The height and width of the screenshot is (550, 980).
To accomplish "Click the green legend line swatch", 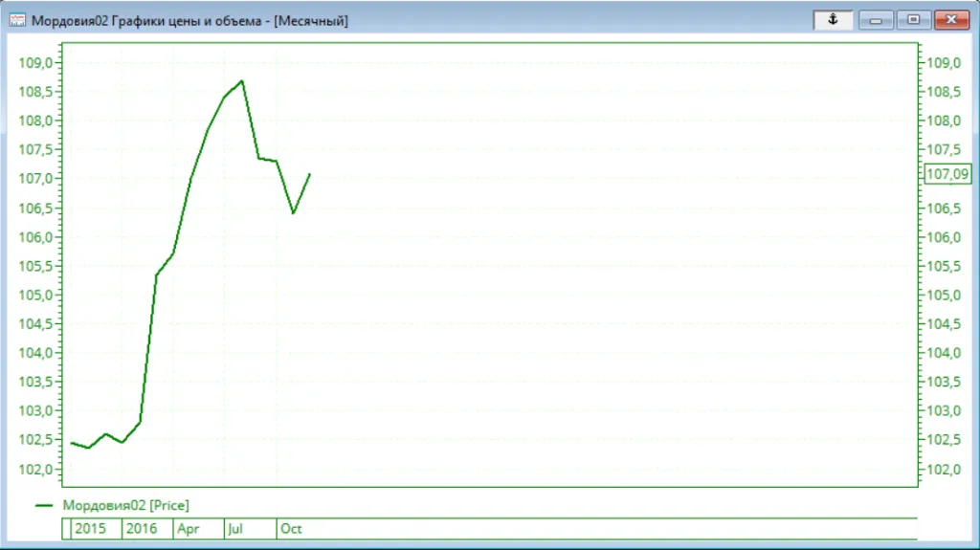I will click(44, 505).
